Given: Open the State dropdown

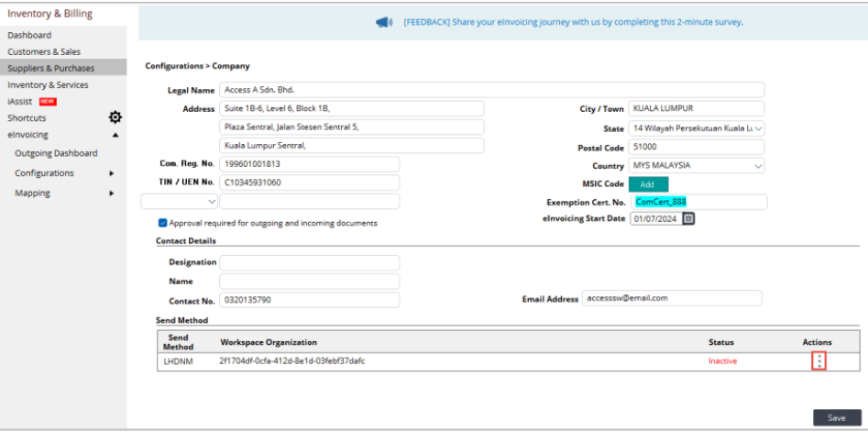Looking at the screenshot, I should 697,128.
